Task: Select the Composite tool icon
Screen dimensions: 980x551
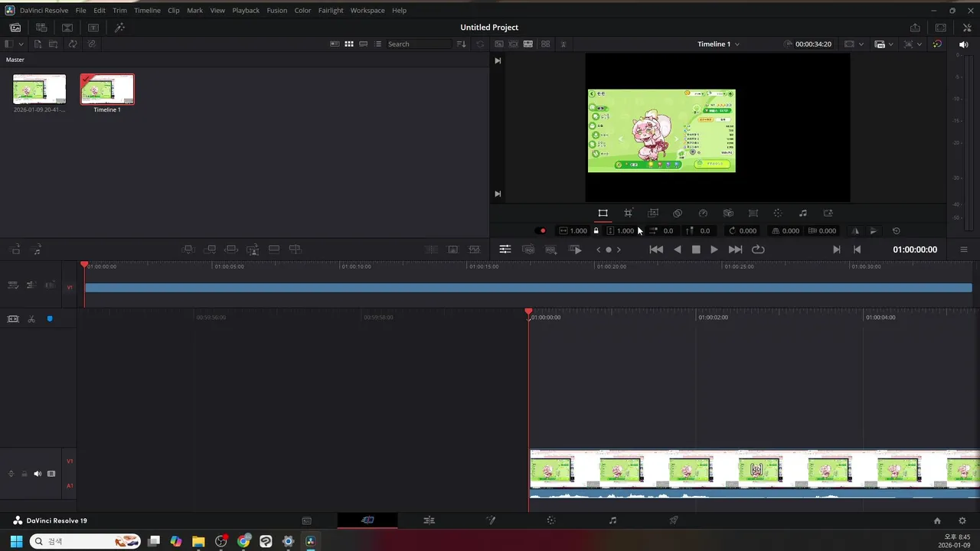Action: (678, 214)
